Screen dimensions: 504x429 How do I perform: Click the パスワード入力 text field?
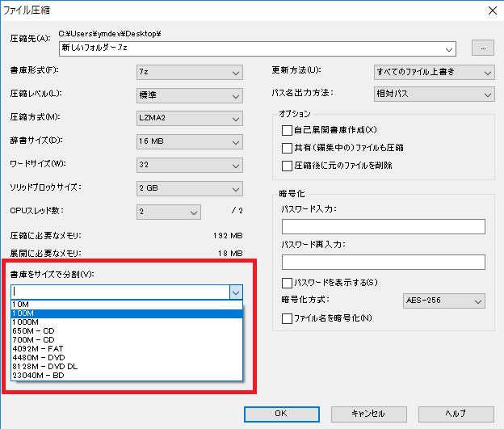(383, 226)
